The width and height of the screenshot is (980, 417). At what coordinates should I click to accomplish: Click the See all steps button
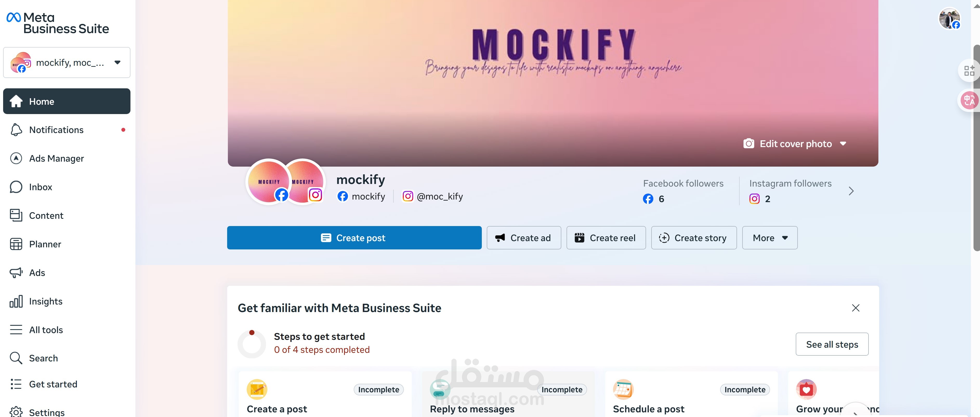832,344
